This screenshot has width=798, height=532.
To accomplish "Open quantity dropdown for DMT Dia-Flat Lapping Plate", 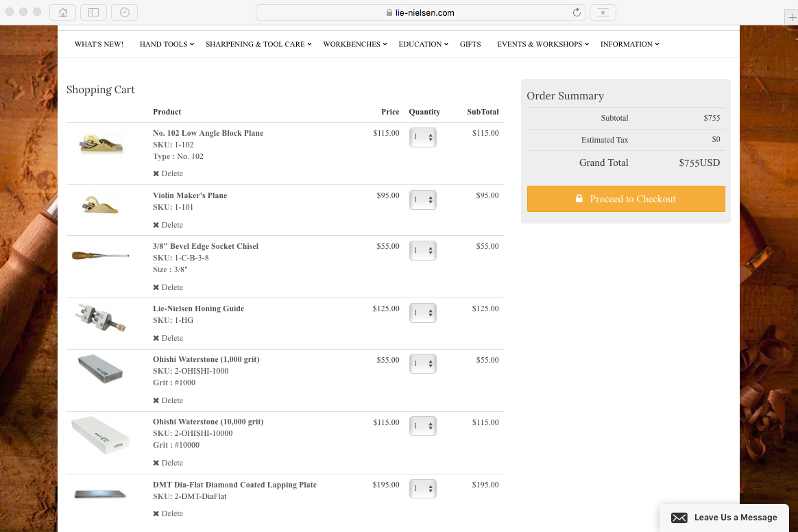I will [x=423, y=489].
